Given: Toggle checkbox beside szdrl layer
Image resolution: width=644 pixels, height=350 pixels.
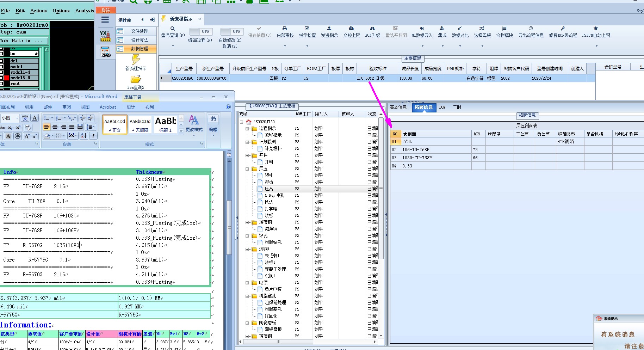Looking at the screenshot, I should 2,67.
